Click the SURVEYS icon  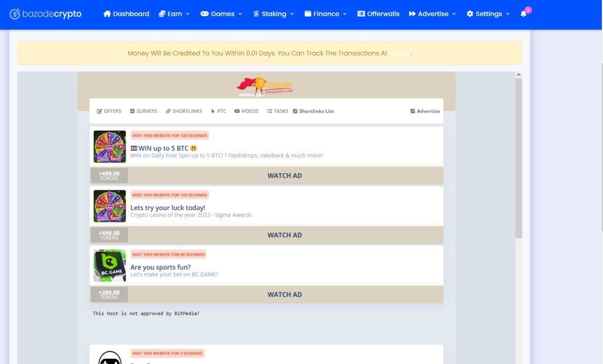click(132, 111)
